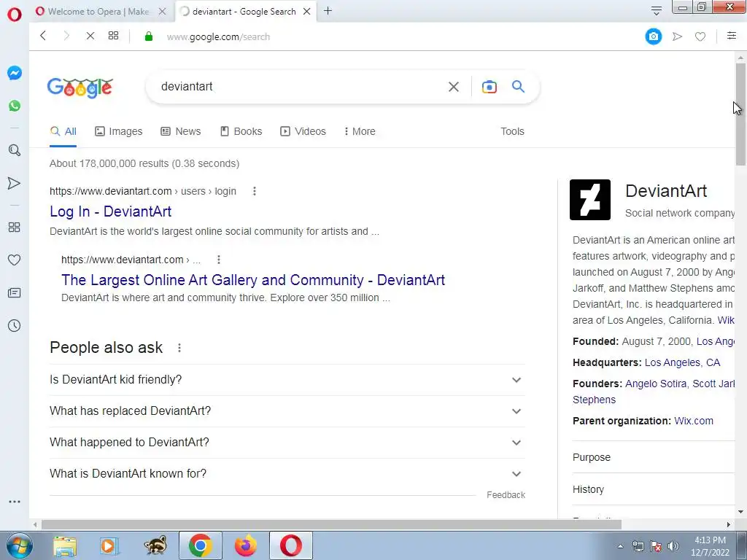Screen dimensions: 747x560
Task: Go to Google homepage via logo
Action: (x=80, y=87)
